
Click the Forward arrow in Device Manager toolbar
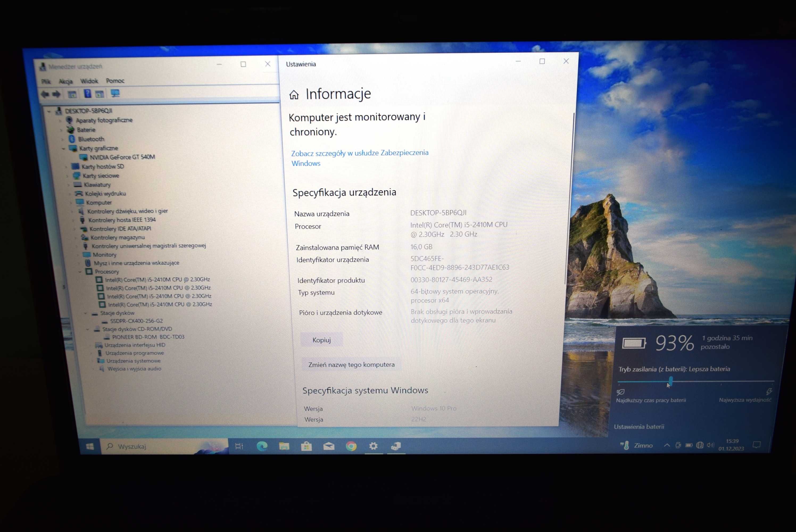[x=56, y=94]
